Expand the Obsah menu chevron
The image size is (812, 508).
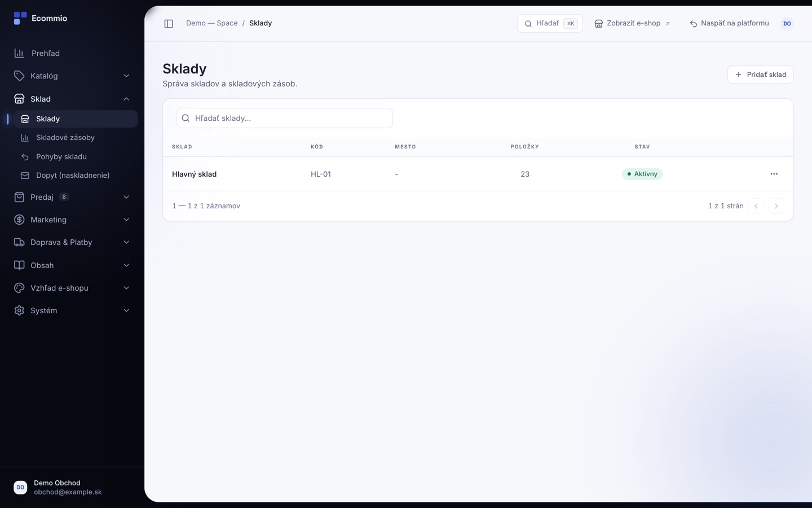point(126,265)
